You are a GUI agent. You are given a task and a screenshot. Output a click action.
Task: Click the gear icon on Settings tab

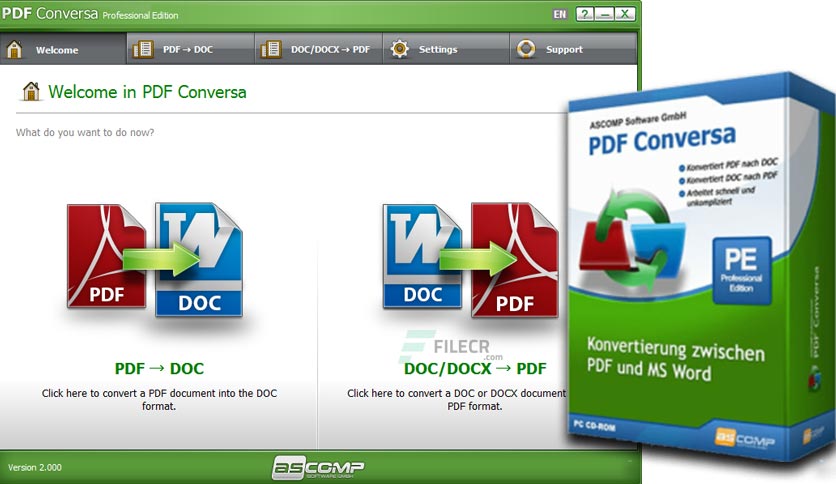click(399, 49)
